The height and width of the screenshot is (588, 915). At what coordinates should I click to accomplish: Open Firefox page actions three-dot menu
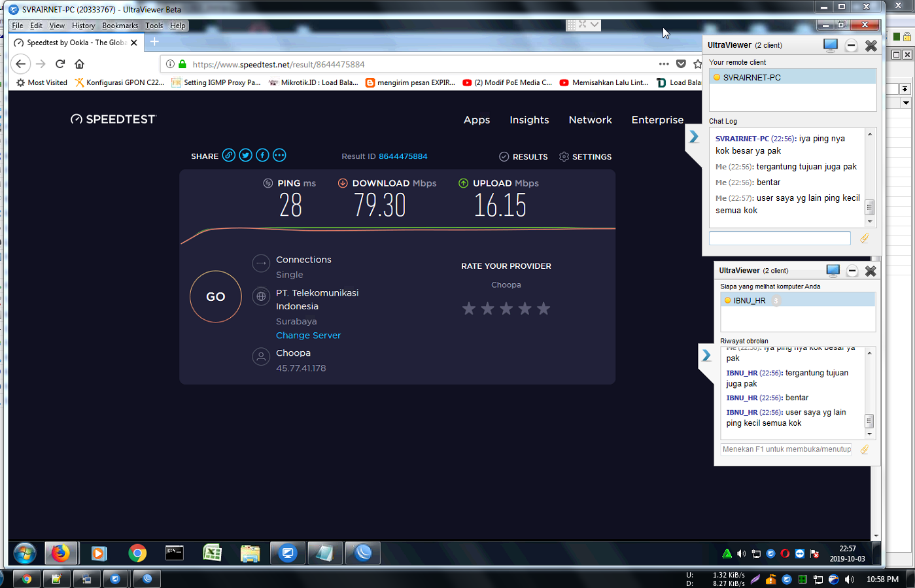(664, 63)
